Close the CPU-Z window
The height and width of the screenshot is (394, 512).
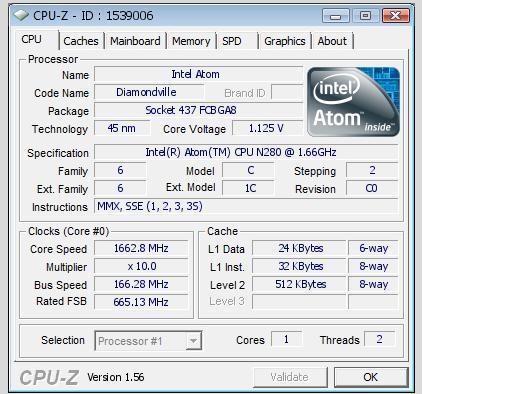coord(396,16)
